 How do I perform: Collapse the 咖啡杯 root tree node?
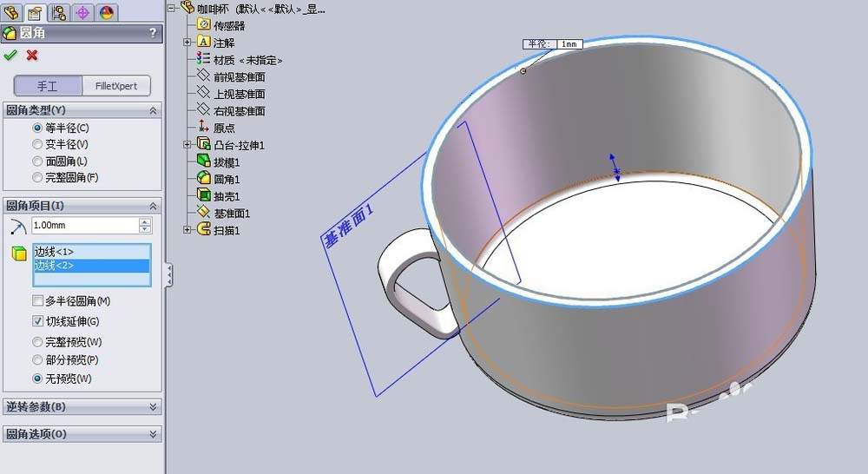(x=171, y=8)
